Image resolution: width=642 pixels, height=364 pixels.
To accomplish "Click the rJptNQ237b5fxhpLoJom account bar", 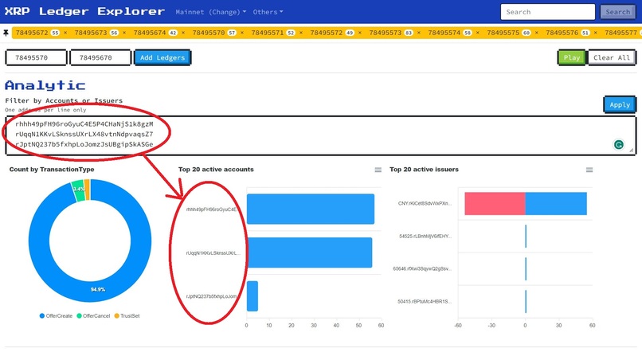I will (x=252, y=296).
